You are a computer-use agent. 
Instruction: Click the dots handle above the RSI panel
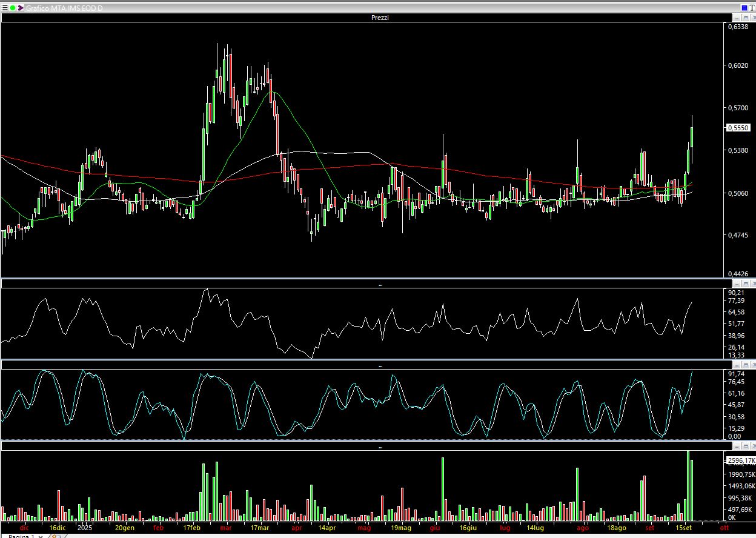pos(380,284)
